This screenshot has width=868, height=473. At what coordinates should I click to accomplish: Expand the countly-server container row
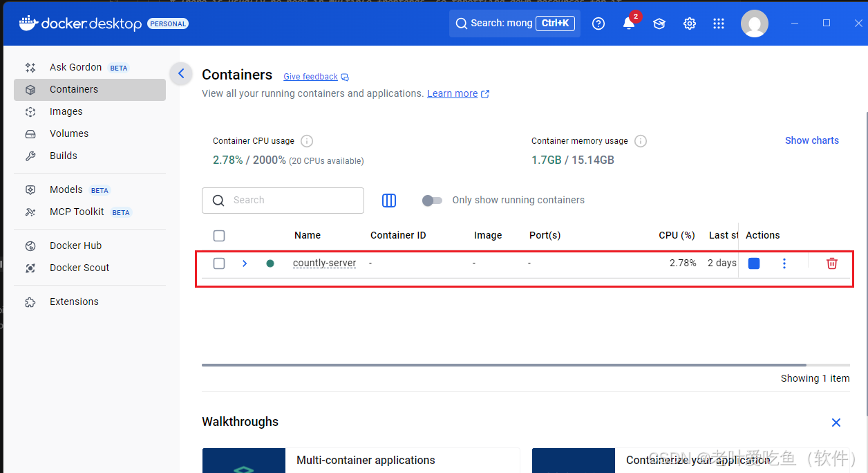(244, 263)
